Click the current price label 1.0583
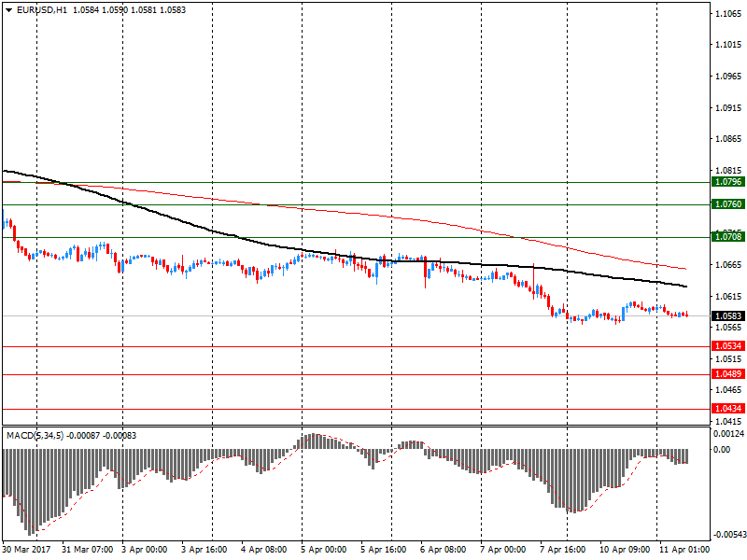This screenshot has width=747, height=560. point(726,316)
